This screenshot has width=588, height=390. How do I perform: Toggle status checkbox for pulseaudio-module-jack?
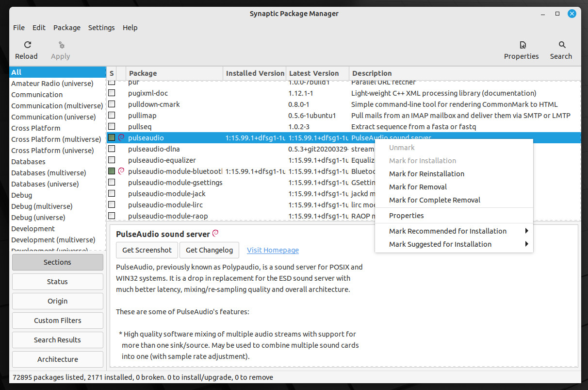pyautogui.click(x=112, y=193)
